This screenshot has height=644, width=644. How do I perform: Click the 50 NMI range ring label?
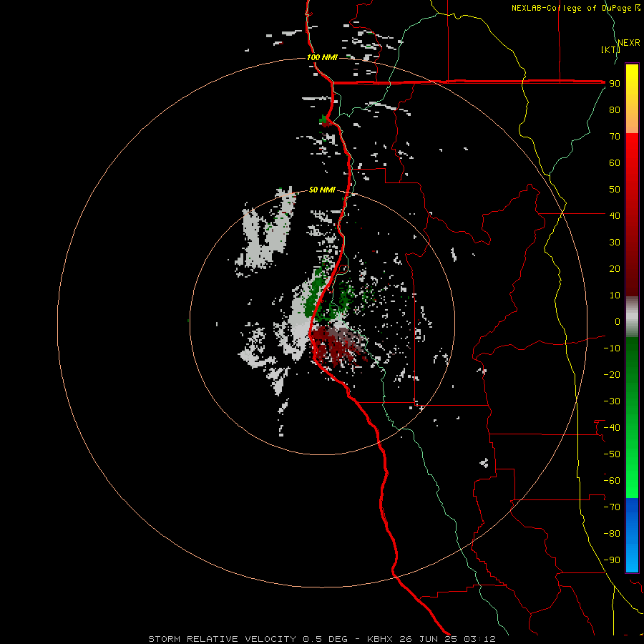pyautogui.click(x=322, y=190)
